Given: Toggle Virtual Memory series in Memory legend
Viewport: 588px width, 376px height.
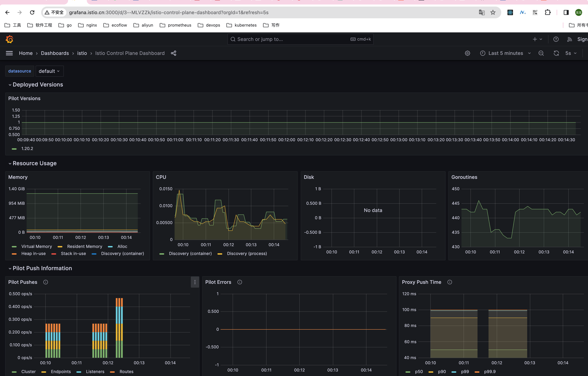Looking at the screenshot, I should (36, 247).
